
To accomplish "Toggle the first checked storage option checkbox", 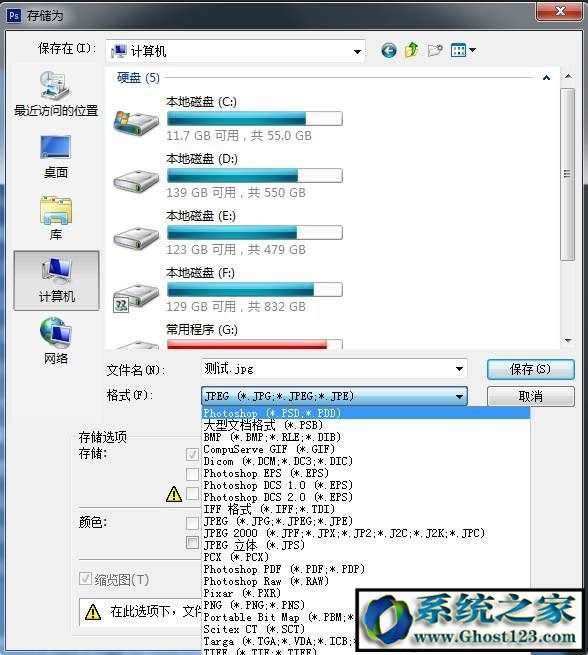I will click(x=192, y=454).
